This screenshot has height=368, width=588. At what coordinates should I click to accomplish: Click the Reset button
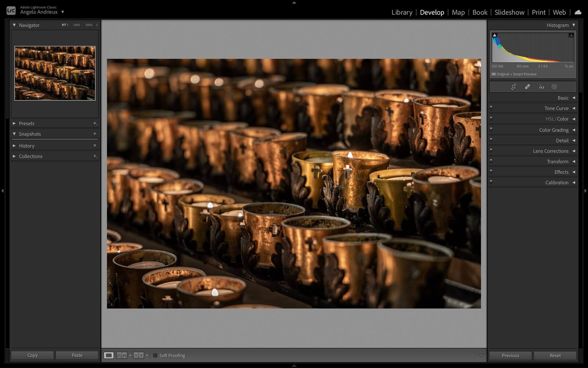555,355
